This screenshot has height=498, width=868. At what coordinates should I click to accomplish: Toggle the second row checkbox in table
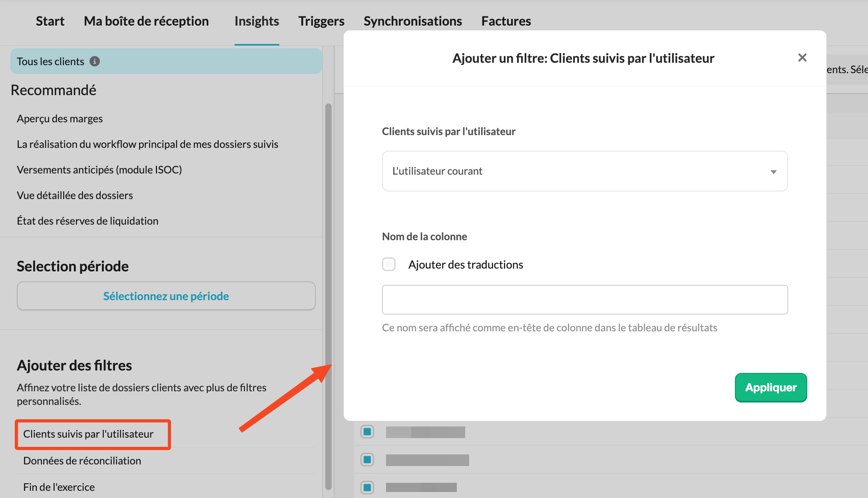367,460
